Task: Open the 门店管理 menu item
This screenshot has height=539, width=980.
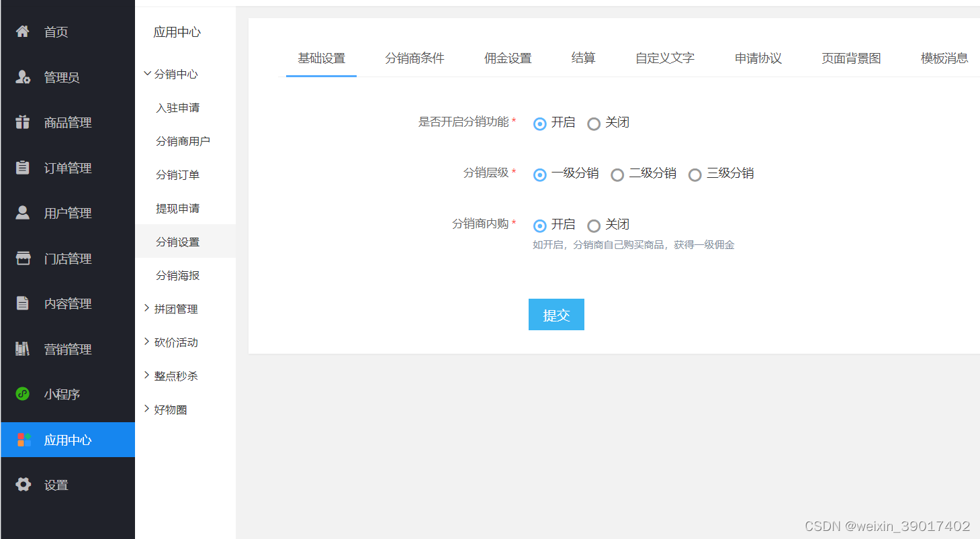Action: (68, 258)
